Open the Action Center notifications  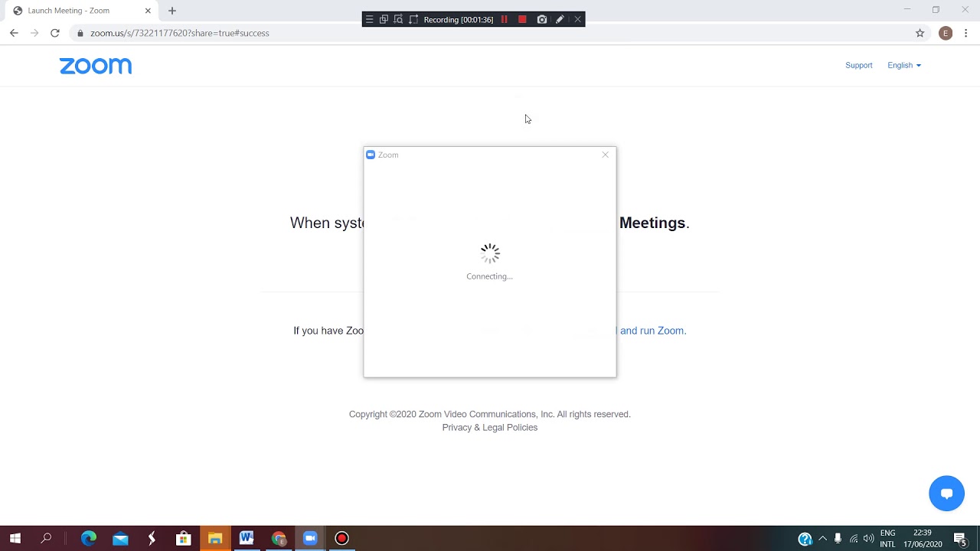pos(960,539)
